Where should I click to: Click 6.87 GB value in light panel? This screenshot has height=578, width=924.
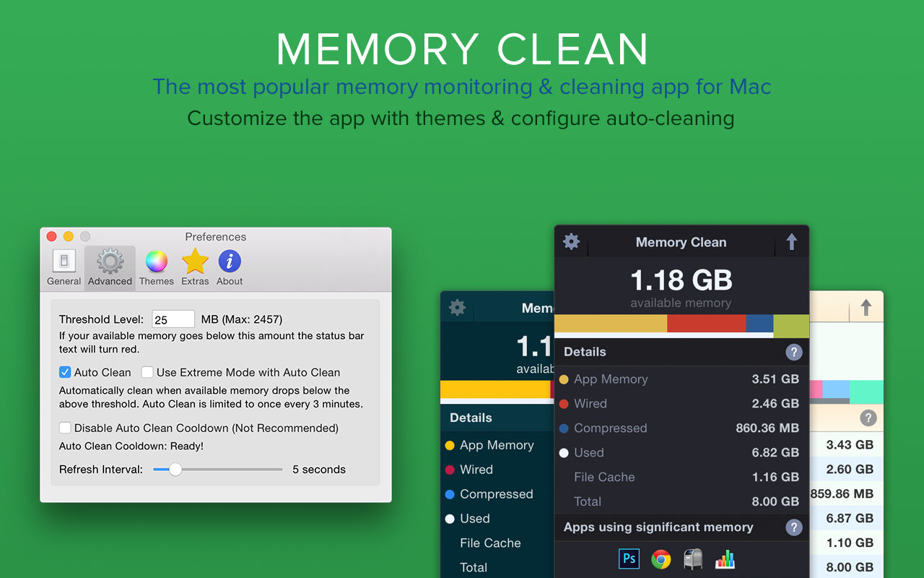coord(850,519)
